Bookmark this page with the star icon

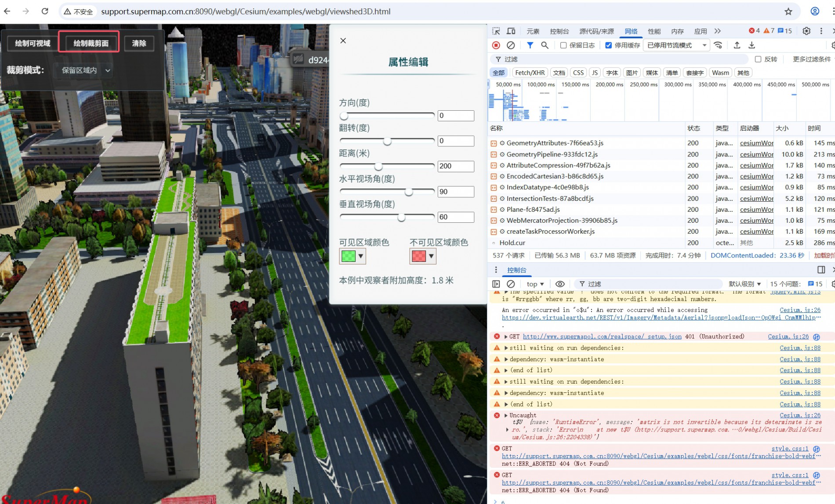point(788,11)
